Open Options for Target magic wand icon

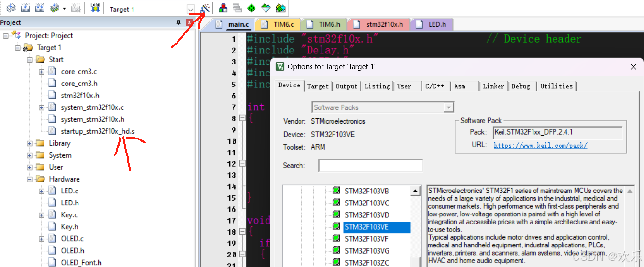coord(205,8)
